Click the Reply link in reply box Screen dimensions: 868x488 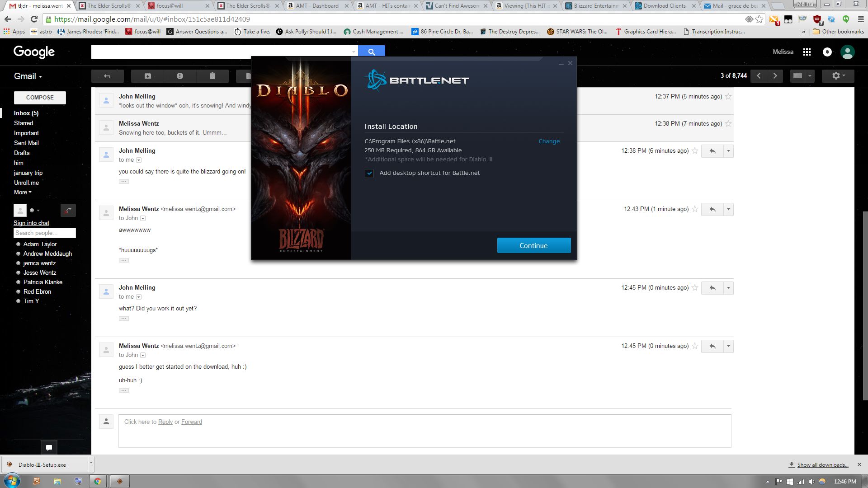coord(165,422)
